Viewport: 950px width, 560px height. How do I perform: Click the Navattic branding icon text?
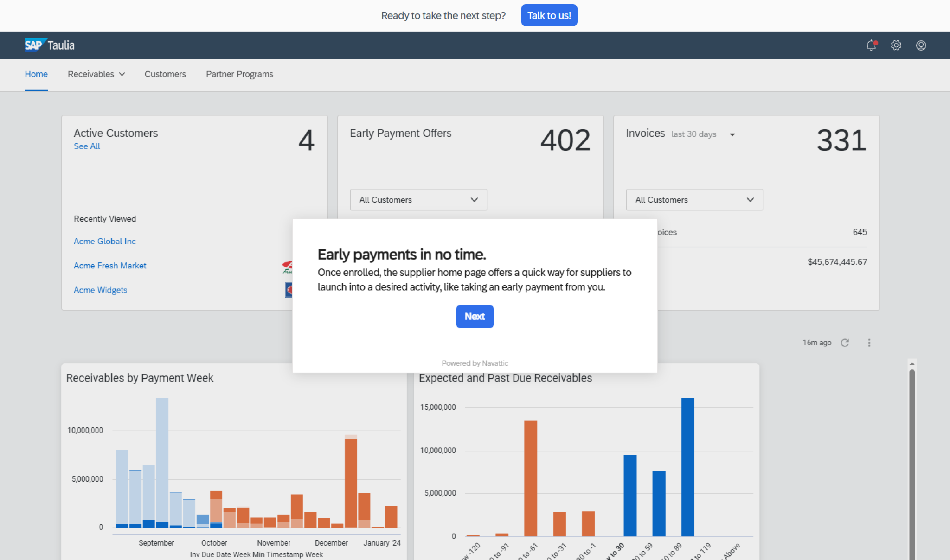coord(475,363)
